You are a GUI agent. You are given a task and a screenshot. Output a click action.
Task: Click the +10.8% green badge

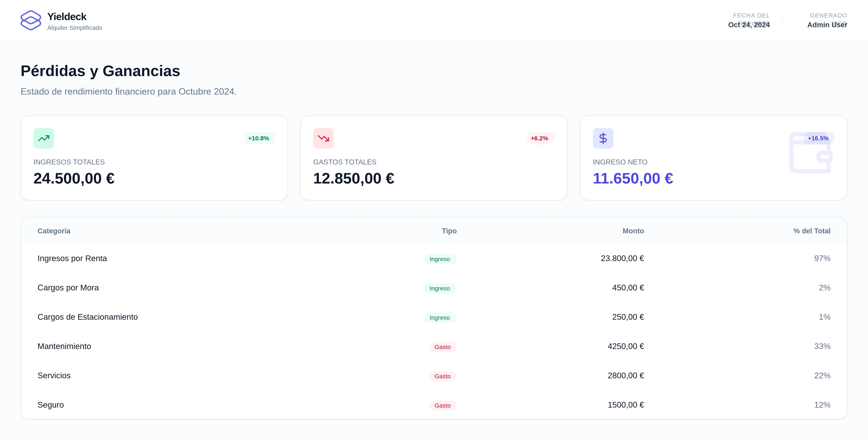point(259,138)
